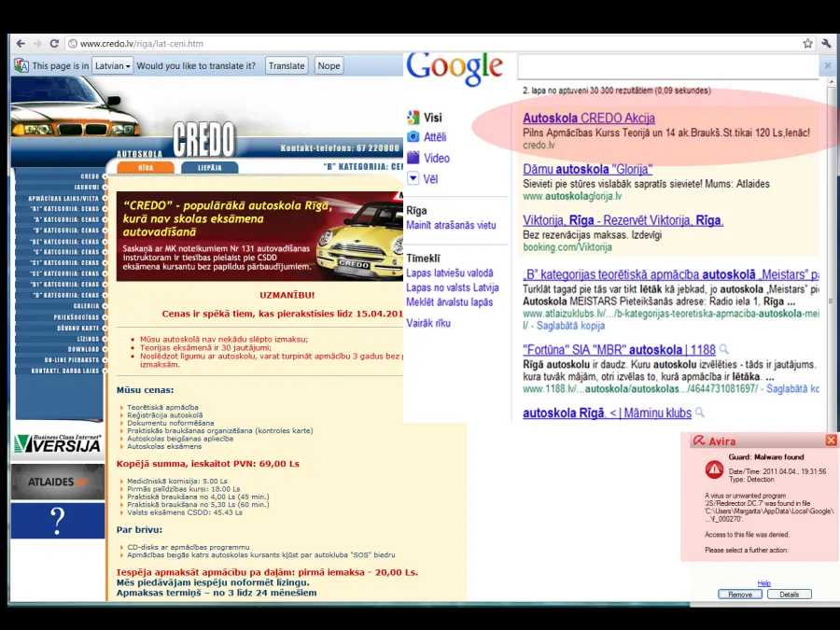Click the Avira warning triangle icon

(714, 469)
